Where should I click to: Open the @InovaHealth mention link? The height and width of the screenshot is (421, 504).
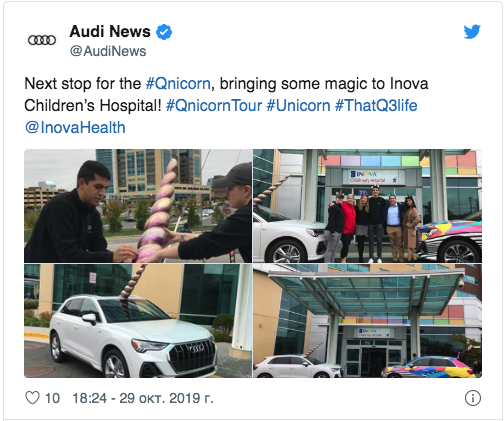[x=75, y=128]
